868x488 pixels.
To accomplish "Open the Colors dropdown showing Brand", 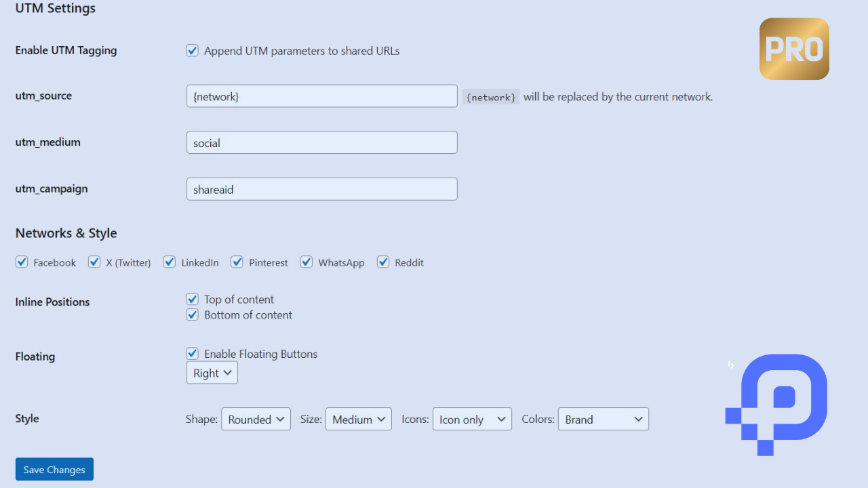I will (x=603, y=419).
